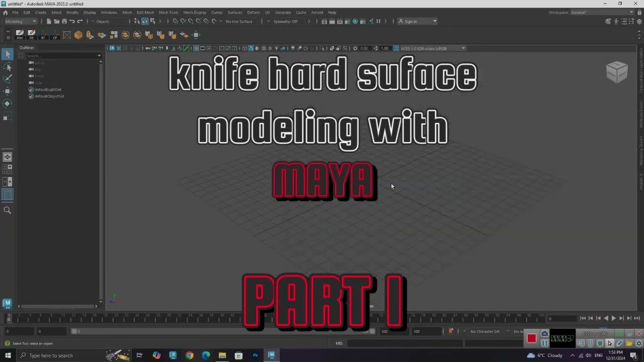Pause the screen recorder
The width and height of the screenshot is (644, 362).
pyautogui.click(x=544, y=343)
